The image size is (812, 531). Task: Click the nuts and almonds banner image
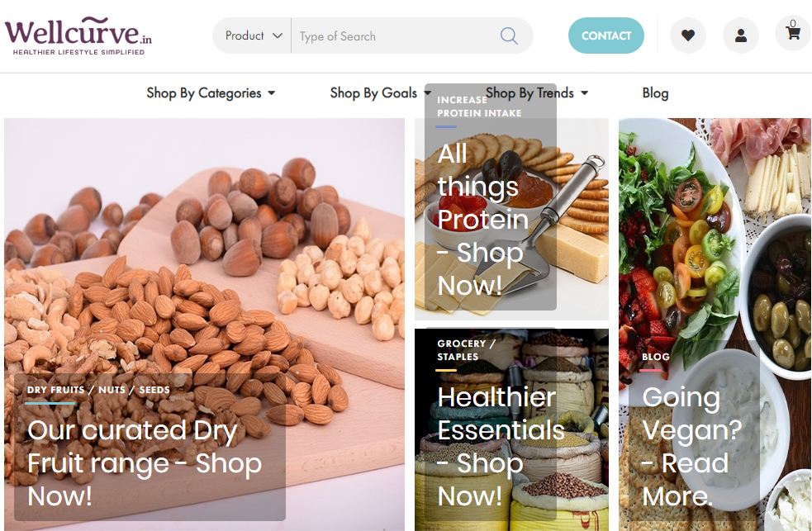tap(204, 244)
